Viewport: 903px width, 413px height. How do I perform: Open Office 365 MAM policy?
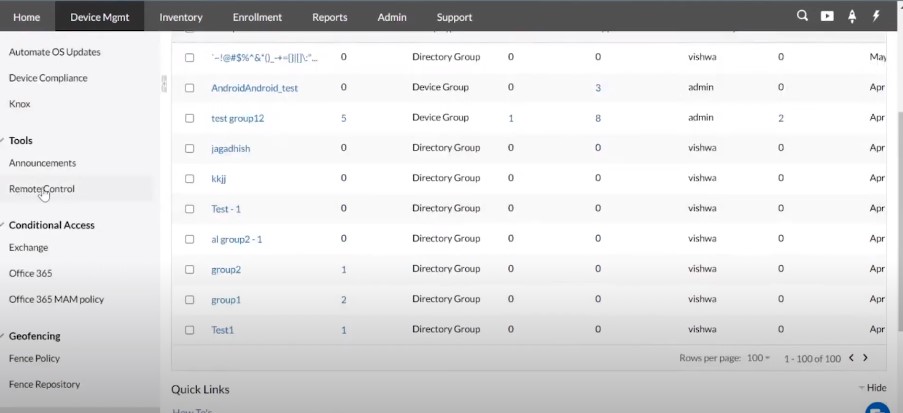56,299
